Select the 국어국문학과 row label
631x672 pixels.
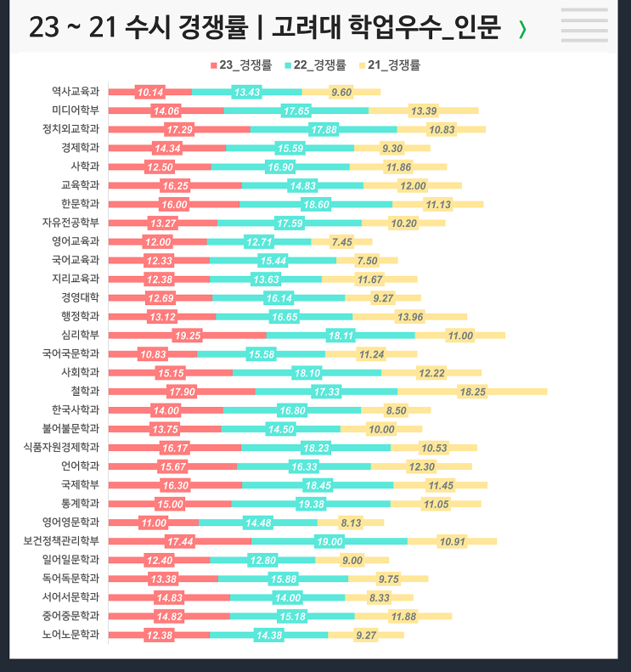(x=70, y=353)
